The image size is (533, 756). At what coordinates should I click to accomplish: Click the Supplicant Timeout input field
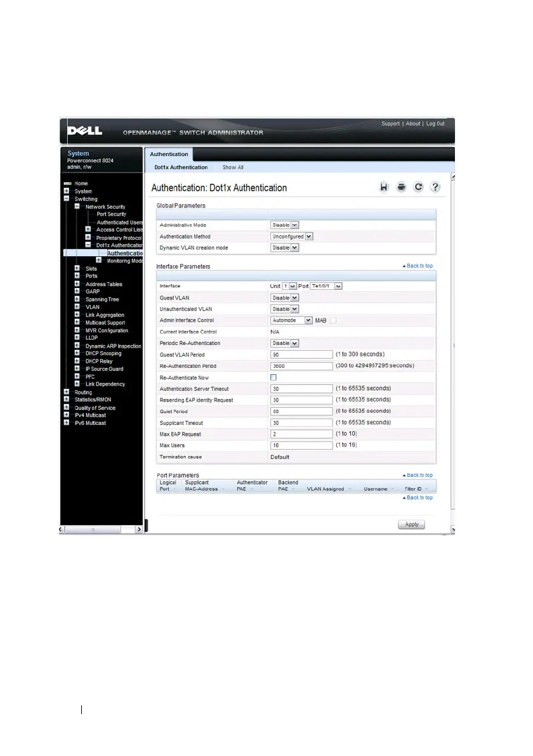(x=301, y=423)
